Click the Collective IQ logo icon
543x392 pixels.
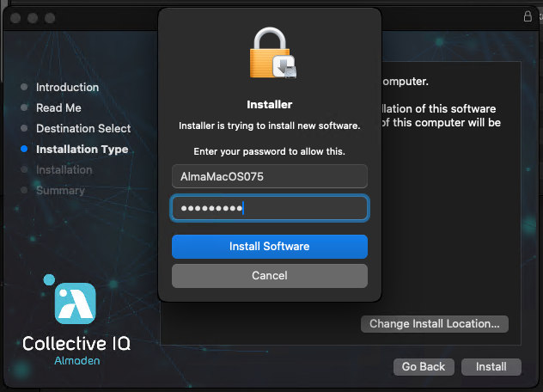coord(75,303)
